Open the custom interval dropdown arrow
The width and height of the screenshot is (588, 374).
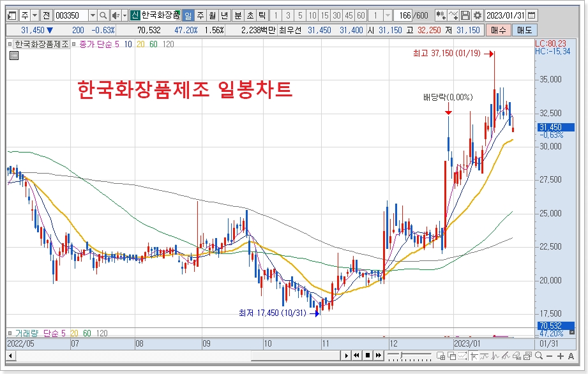388,15
